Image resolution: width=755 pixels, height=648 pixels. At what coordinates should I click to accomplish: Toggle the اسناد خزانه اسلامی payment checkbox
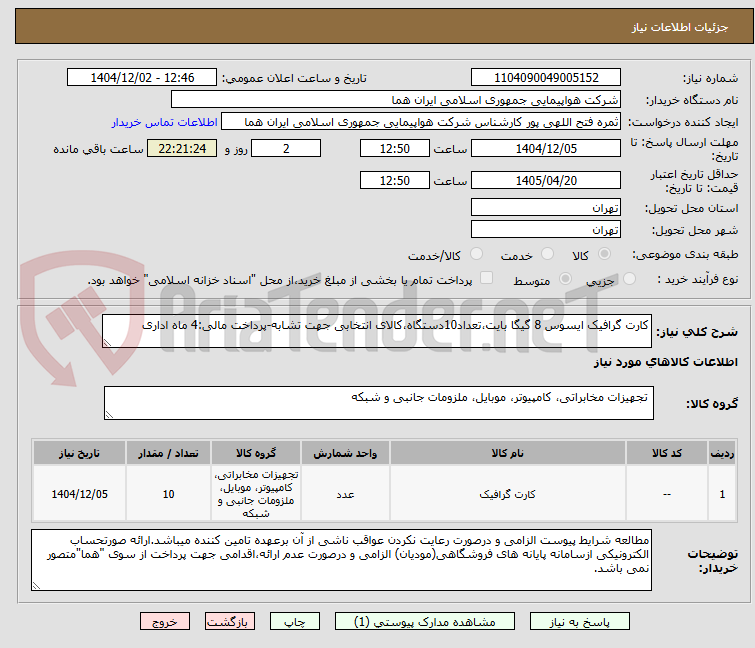tap(487, 278)
